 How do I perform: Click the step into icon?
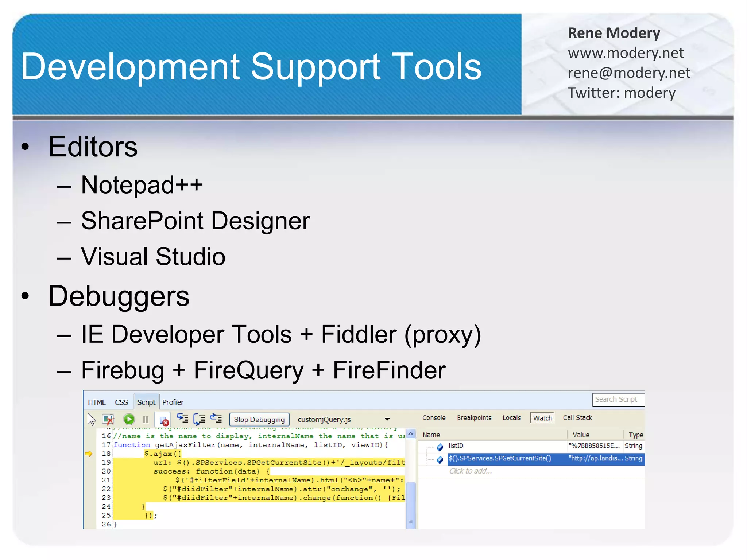coord(182,419)
